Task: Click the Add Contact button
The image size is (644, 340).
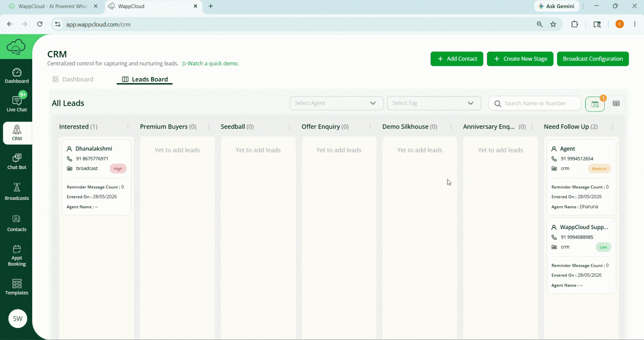Action: click(x=457, y=59)
